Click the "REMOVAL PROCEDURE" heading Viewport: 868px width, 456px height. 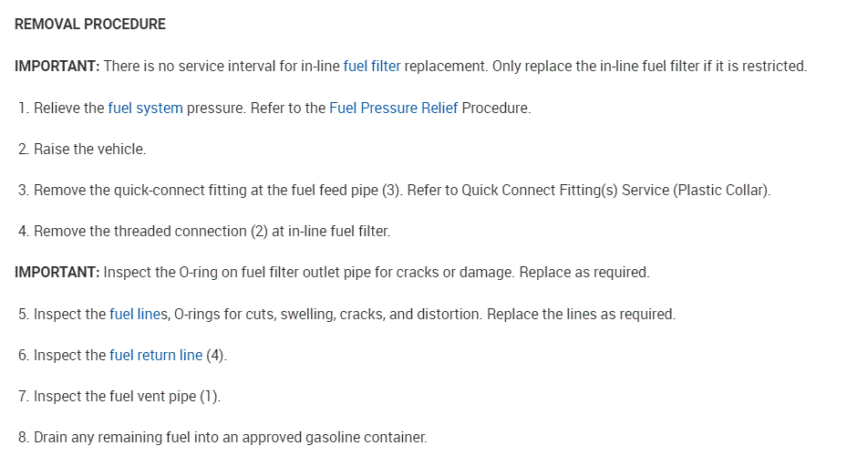90,25
